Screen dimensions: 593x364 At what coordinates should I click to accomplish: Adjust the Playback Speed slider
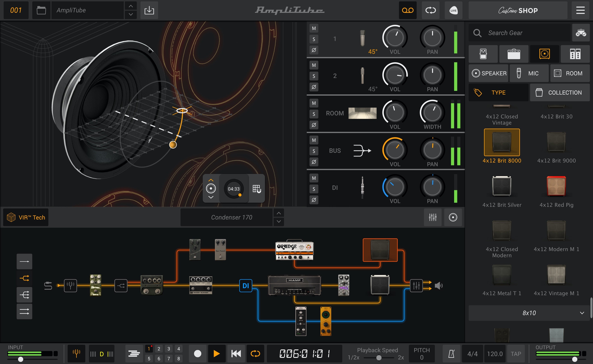point(379,357)
